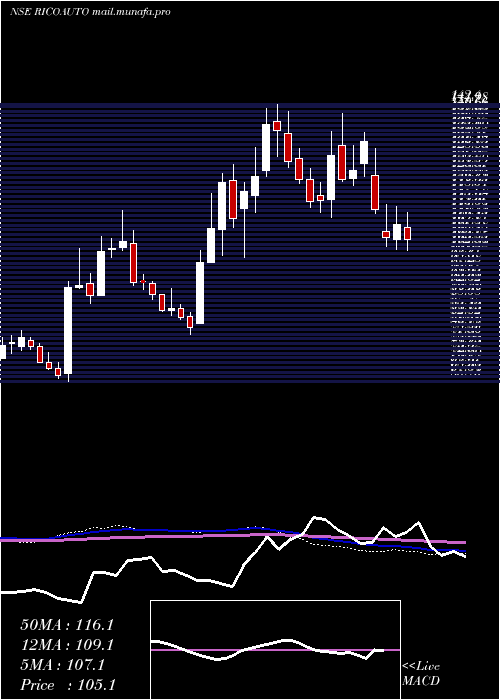500x700 pixels.
Task: Select the 5MA : 107.1 value
Action: [62, 665]
